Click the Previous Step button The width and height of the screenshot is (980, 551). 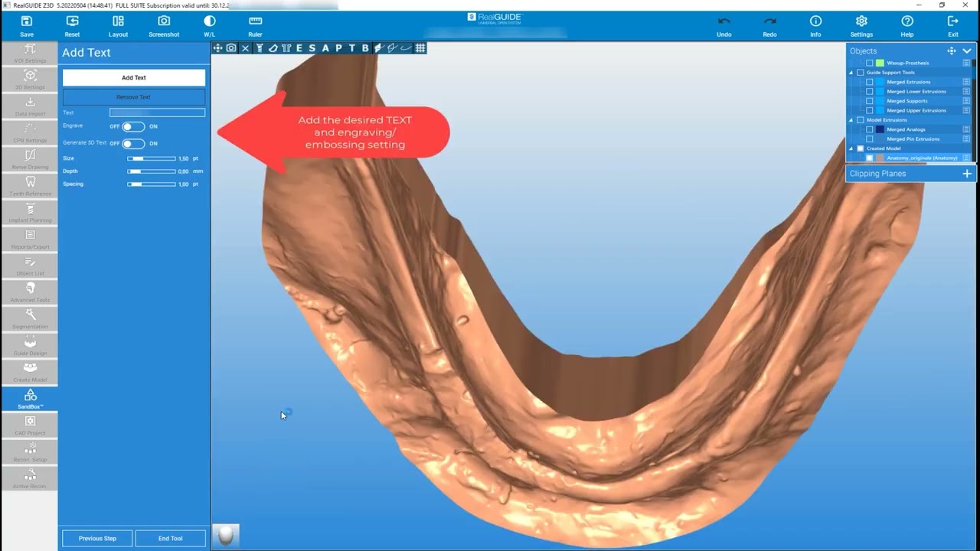point(97,538)
